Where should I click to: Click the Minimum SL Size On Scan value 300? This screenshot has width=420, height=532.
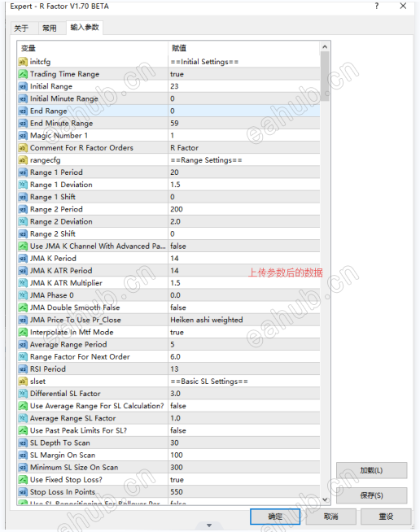point(177,467)
